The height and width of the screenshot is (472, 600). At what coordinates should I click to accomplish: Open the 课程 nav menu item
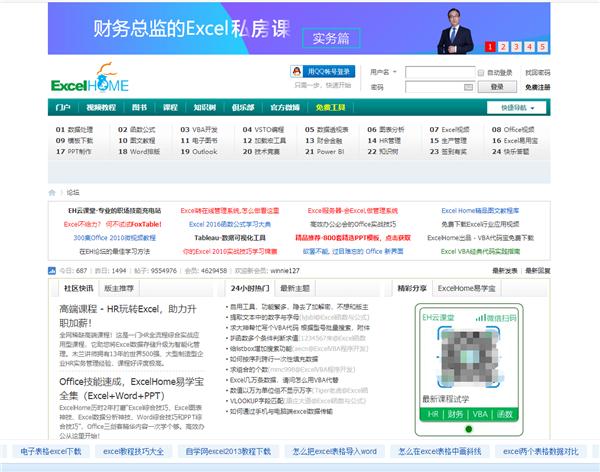(170, 108)
